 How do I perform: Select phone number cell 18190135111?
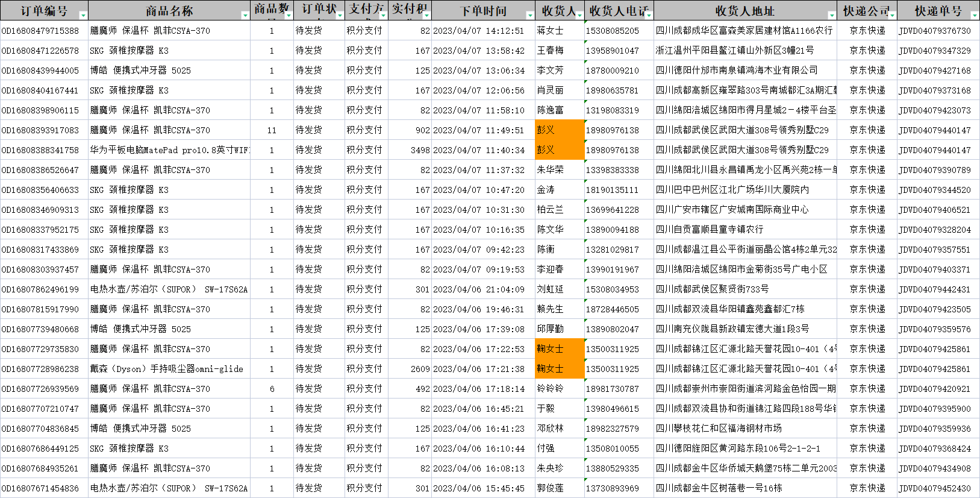point(619,189)
